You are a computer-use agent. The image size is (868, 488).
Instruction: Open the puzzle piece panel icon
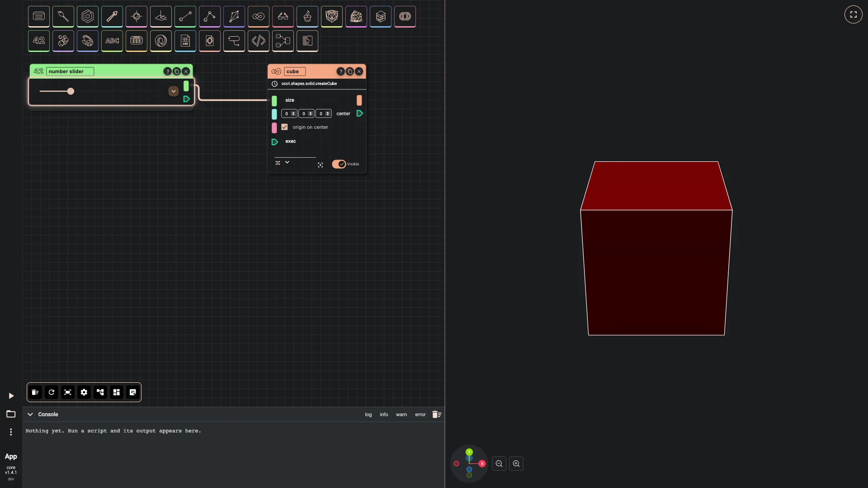(307, 41)
